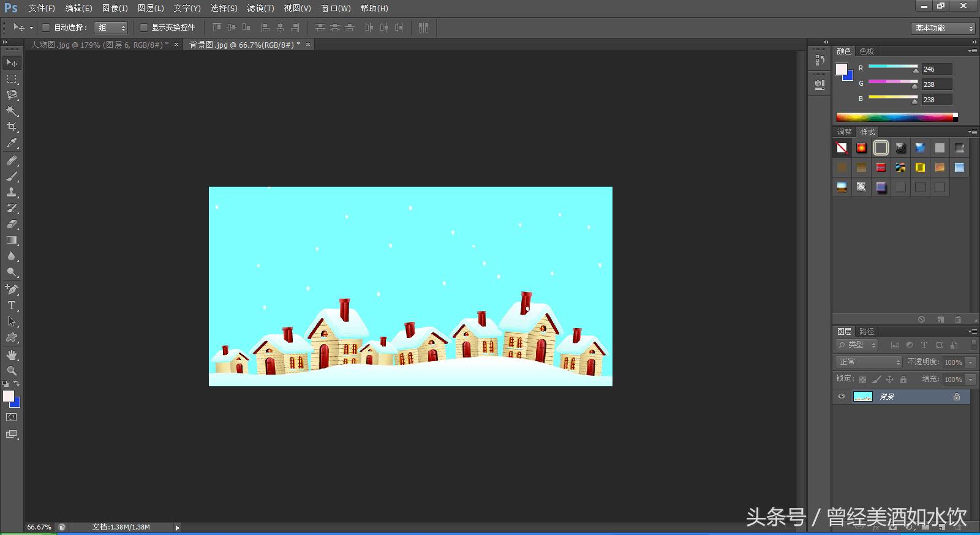Click the color spectrum ramp bar

[895, 117]
